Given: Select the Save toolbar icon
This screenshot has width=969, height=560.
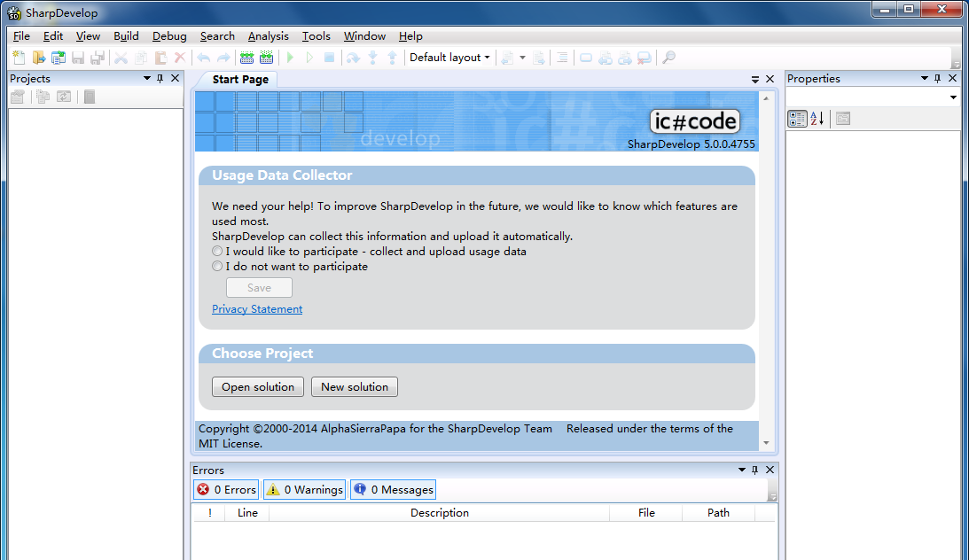Looking at the screenshot, I should point(78,57).
